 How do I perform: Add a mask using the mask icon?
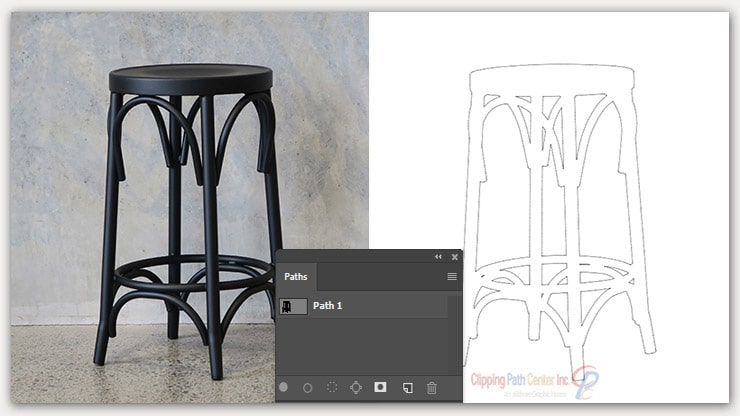click(x=380, y=386)
